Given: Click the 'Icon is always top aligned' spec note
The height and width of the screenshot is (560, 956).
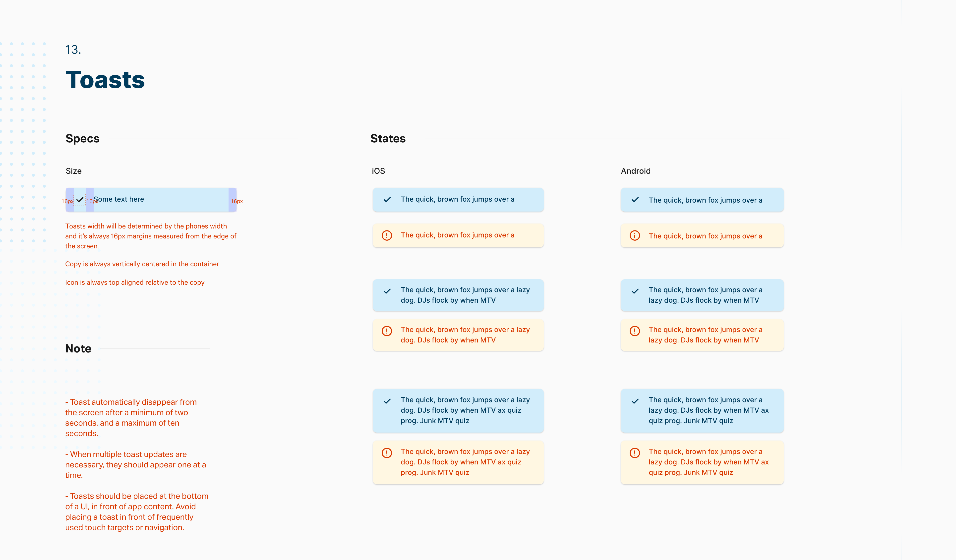Looking at the screenshot, I should [x=135, y=282].
